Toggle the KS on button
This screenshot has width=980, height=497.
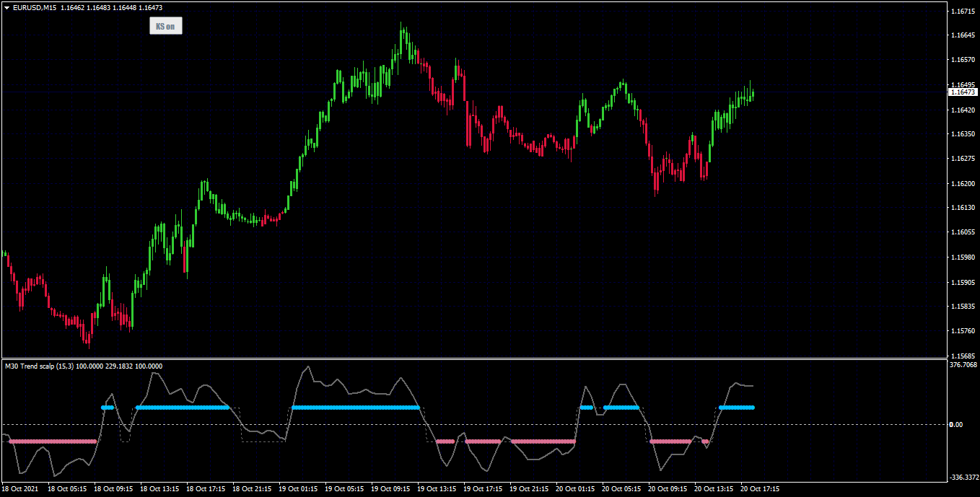pos(165,26)
